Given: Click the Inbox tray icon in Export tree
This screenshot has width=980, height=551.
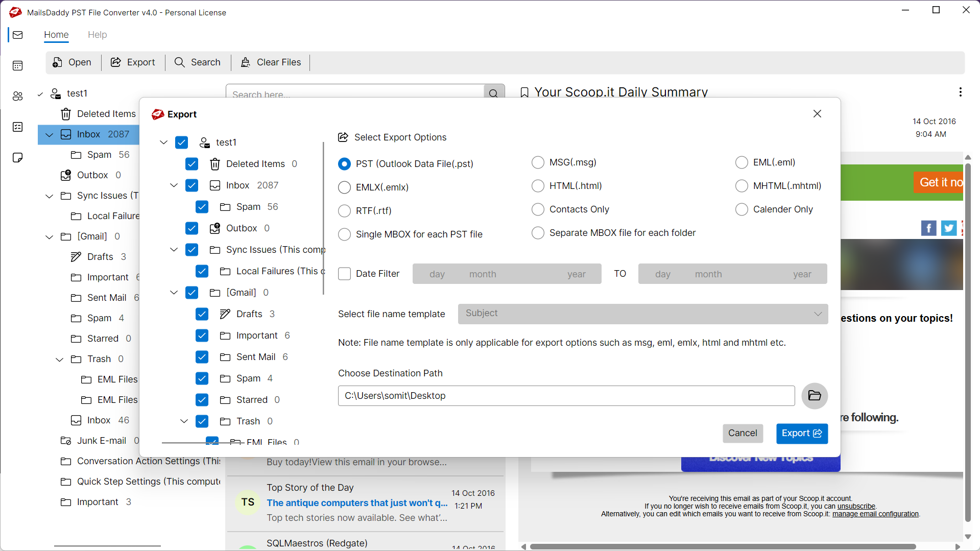Looking at the screenshot, I should click(x=215, y=185).
